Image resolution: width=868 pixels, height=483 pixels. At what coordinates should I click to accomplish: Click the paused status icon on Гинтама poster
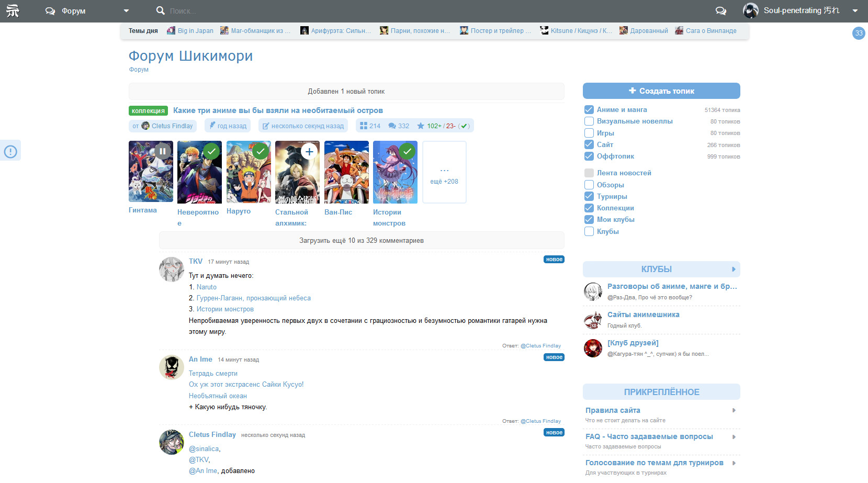click(x=163, y=151)
